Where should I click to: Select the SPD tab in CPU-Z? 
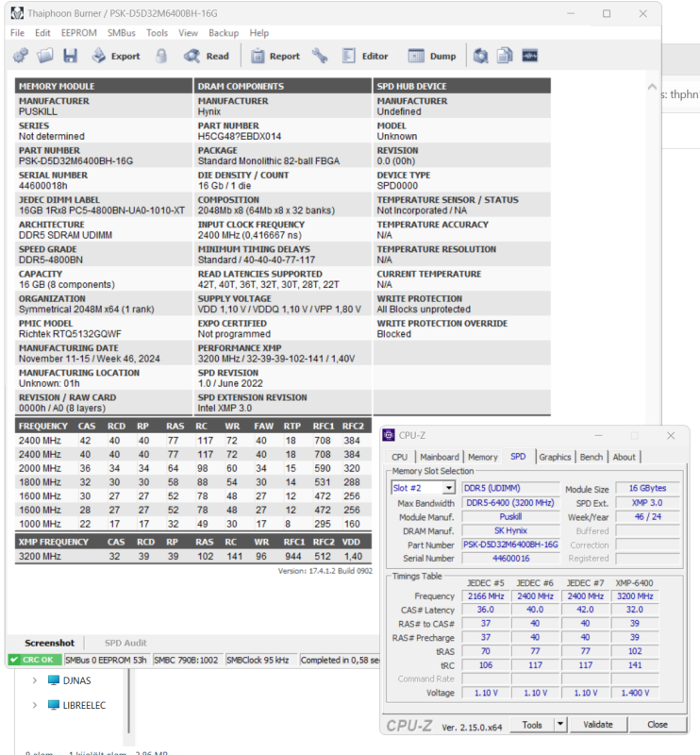[518, 457]
